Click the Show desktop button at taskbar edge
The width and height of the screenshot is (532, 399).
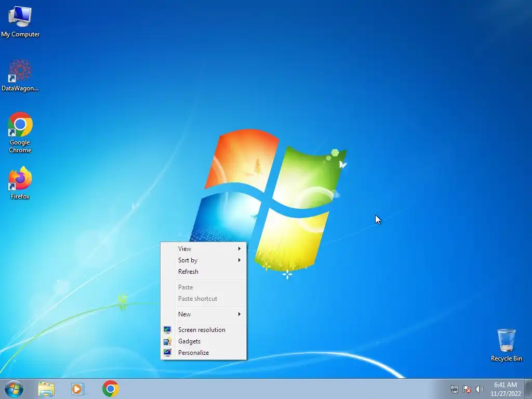pyautogui.click(x=528, y=389)
